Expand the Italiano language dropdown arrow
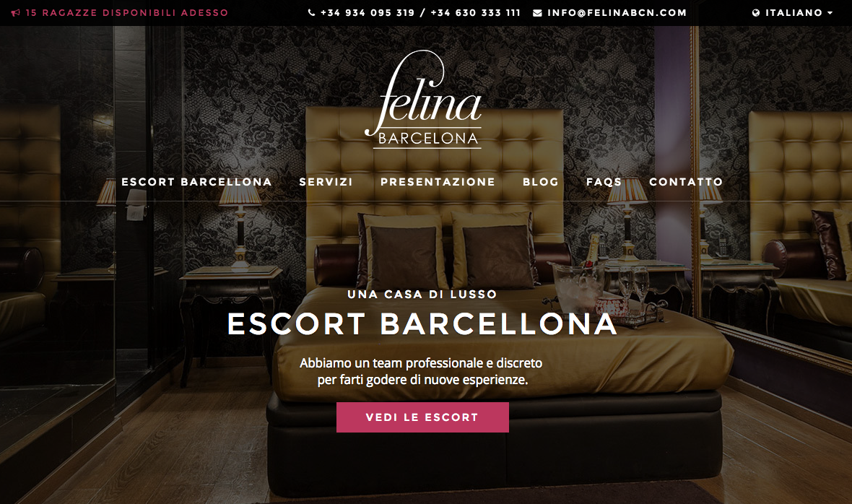 point(830,12)
